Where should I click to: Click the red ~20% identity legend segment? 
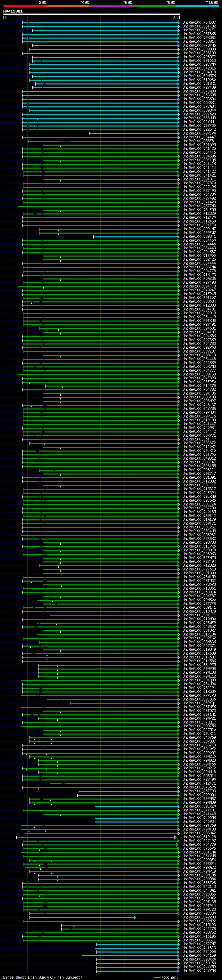[x=25, y=6]
